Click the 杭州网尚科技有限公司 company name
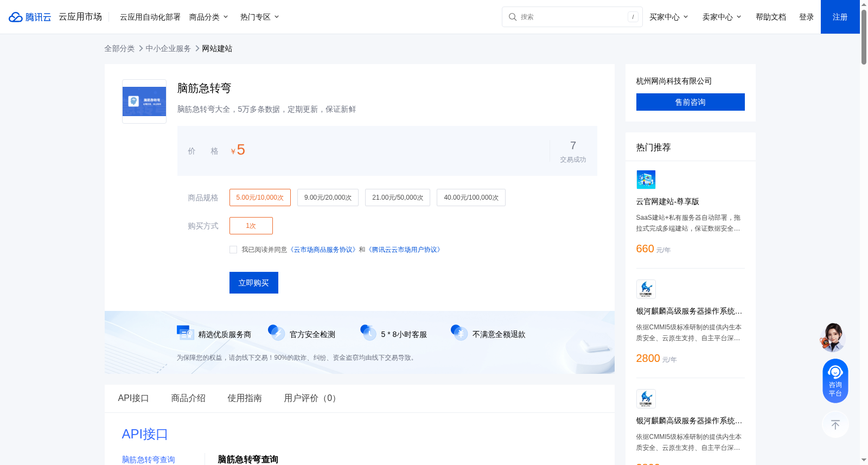Screen dimensions: 868x465 click(674, 81)
